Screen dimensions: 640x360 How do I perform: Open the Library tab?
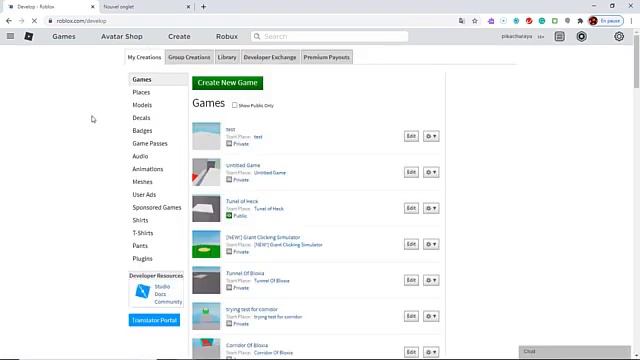coord(227,57)
